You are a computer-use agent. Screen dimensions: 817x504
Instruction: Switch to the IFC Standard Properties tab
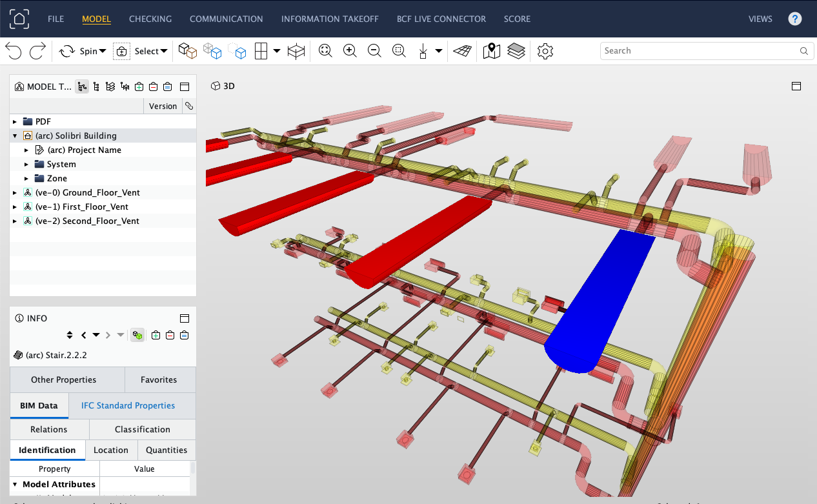click(128, 406)
